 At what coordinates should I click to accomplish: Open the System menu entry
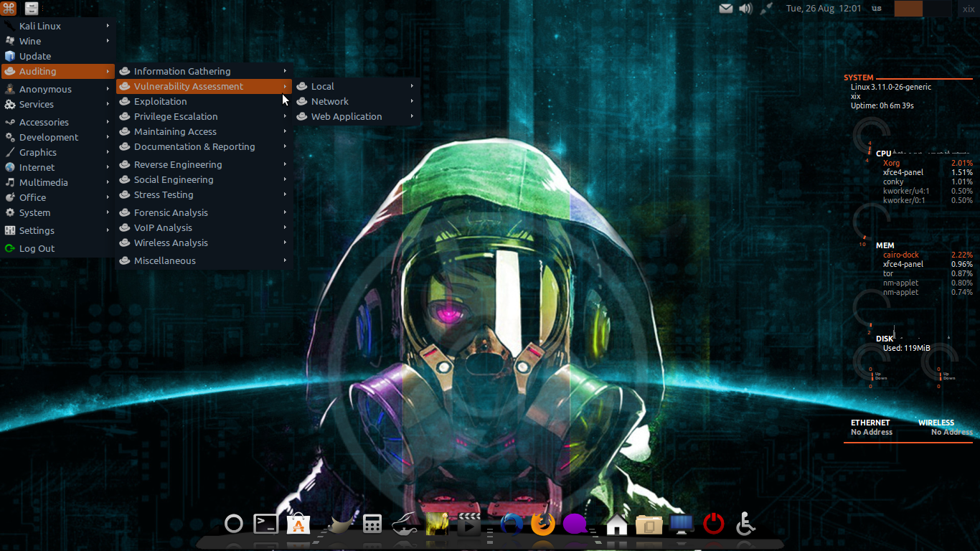[x=57, y=212]
